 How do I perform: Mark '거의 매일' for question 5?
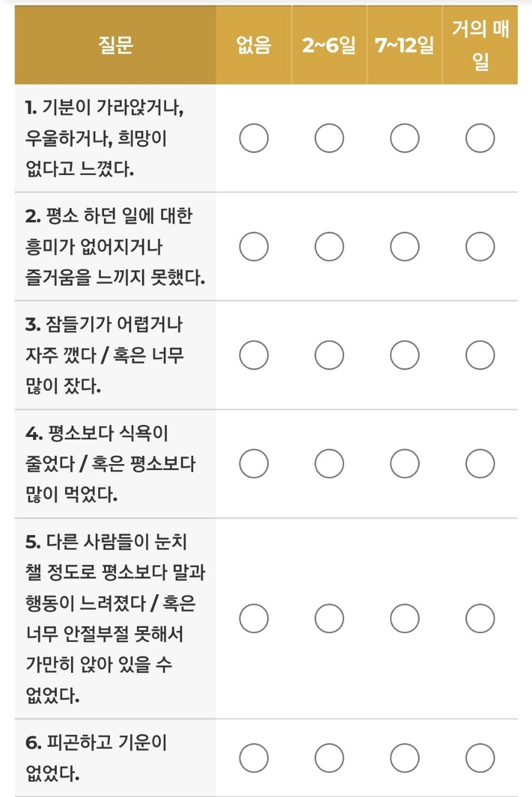pyautogui.click(x=480, y=618)
